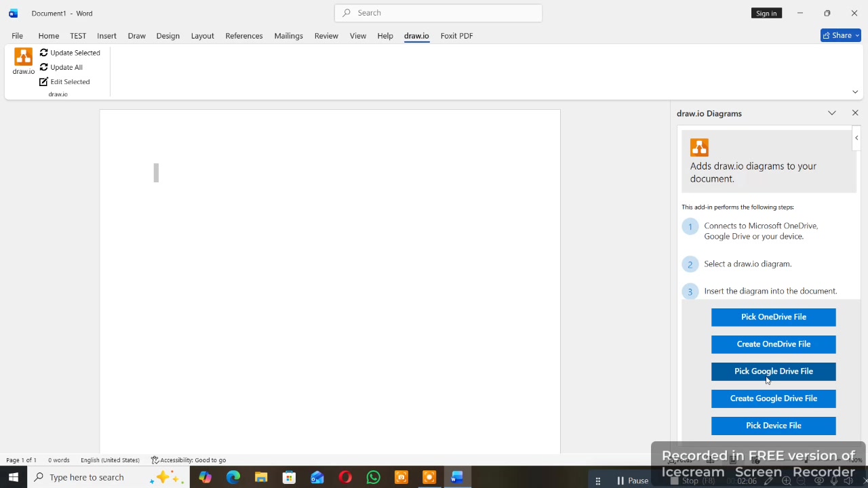Click Pick Device File button
868x488 pixels.
click(773, 426)
